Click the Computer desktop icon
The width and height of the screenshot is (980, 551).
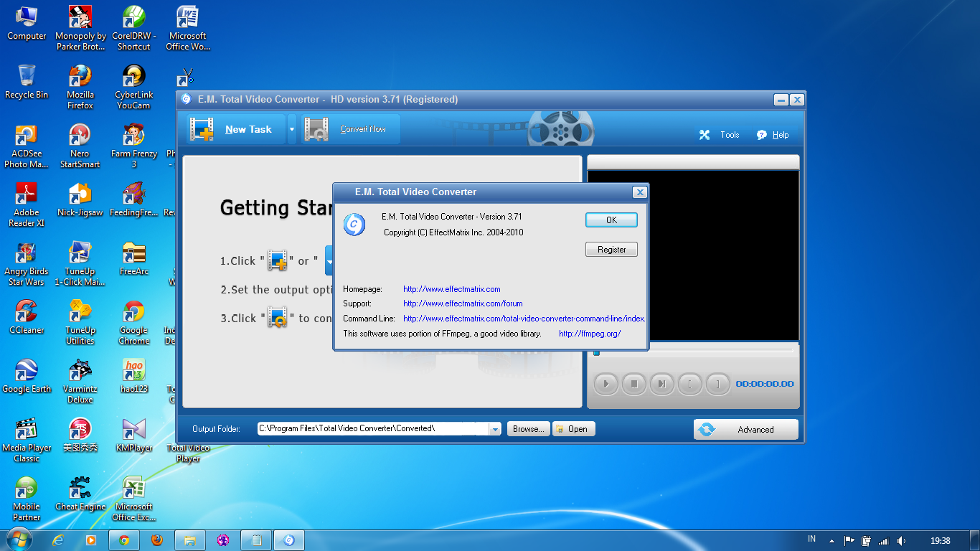[x=27, y=24]
